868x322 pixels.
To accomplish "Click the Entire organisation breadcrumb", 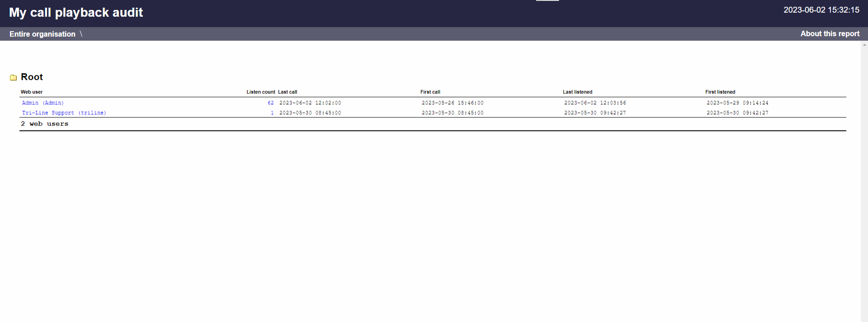I will (43, 34).
